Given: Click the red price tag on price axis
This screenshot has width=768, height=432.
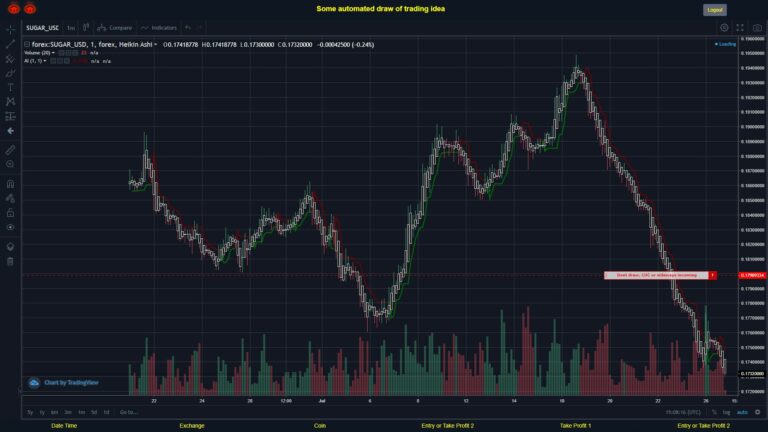Looking at the screenshot, I should point(752,275).
